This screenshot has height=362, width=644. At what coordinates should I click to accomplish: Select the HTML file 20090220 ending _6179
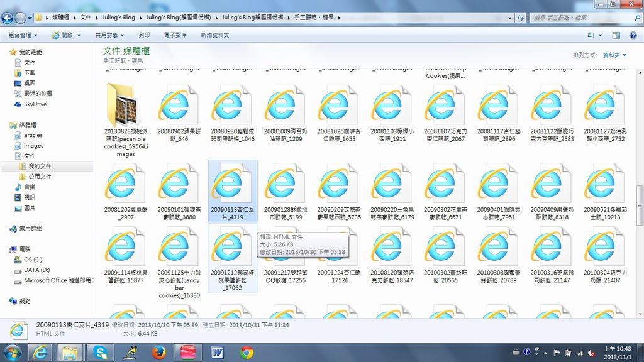tap(392, 192)
